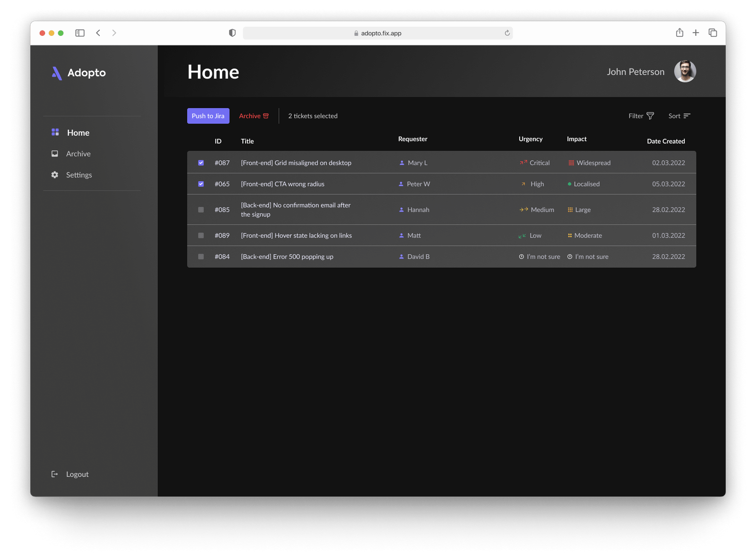
Task: Uncheck ticket #065 checkbox
Action: [x=201, y=184]
